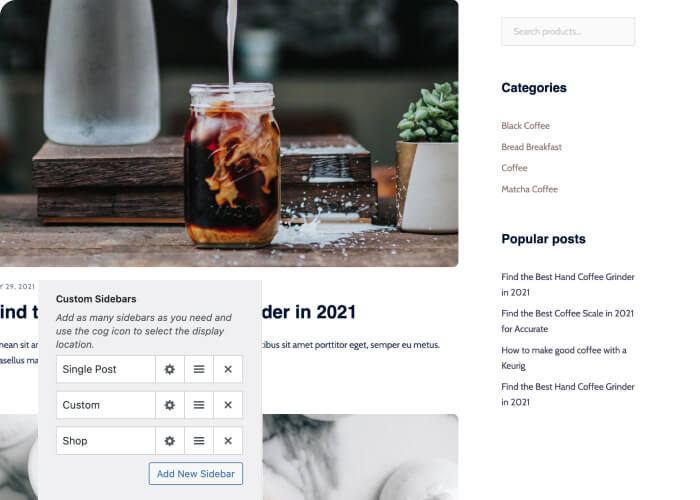Open cog settings for Shop sidebar
700x500 pixels.
click(x=170, y=441)
